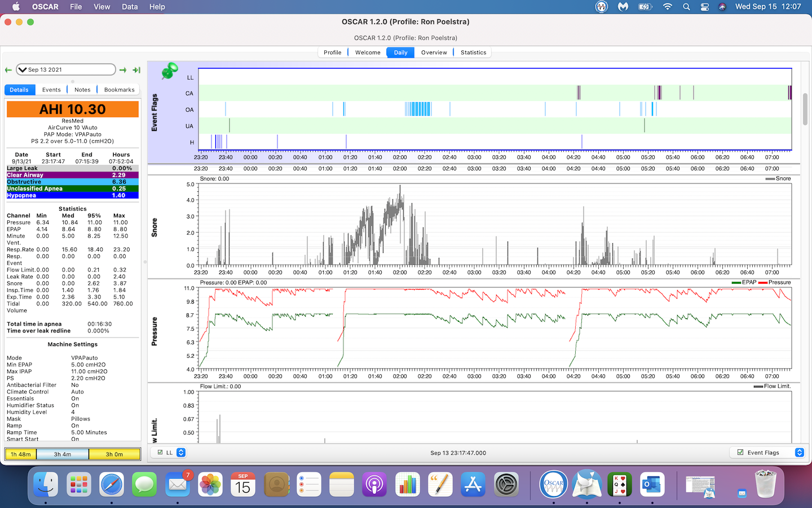Image resolution: width=812 pixels, height=508 pixels.
Task: Open the Sep 13 2021 date dropdown
Action: [66, 69]
